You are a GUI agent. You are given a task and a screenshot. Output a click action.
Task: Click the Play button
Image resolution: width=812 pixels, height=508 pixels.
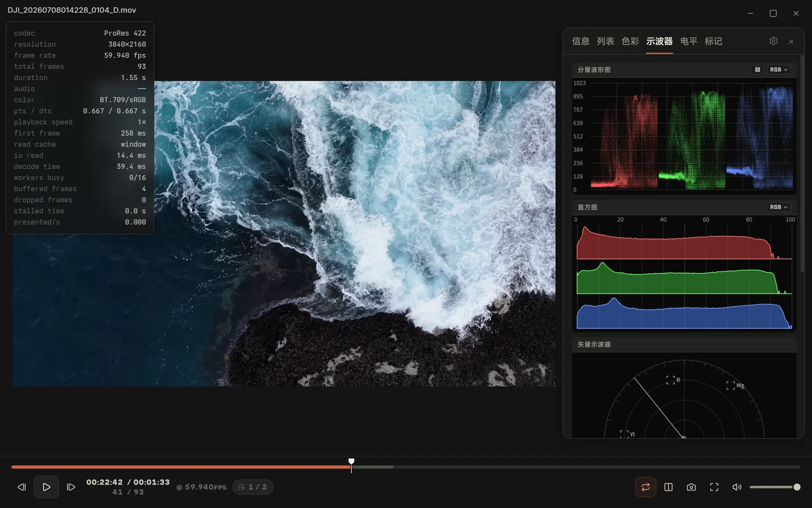pos(46,487)
